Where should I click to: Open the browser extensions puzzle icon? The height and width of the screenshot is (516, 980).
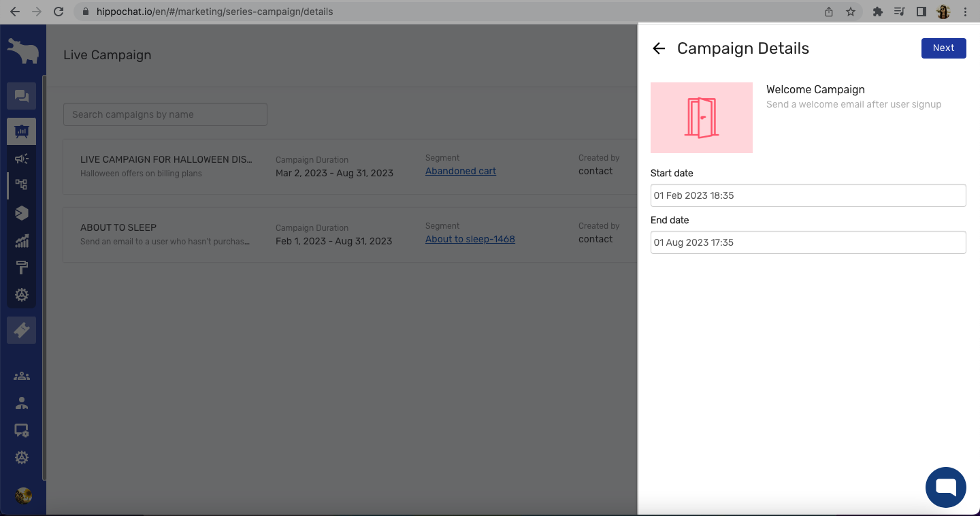pyautogui.click(x=877, y=12)
